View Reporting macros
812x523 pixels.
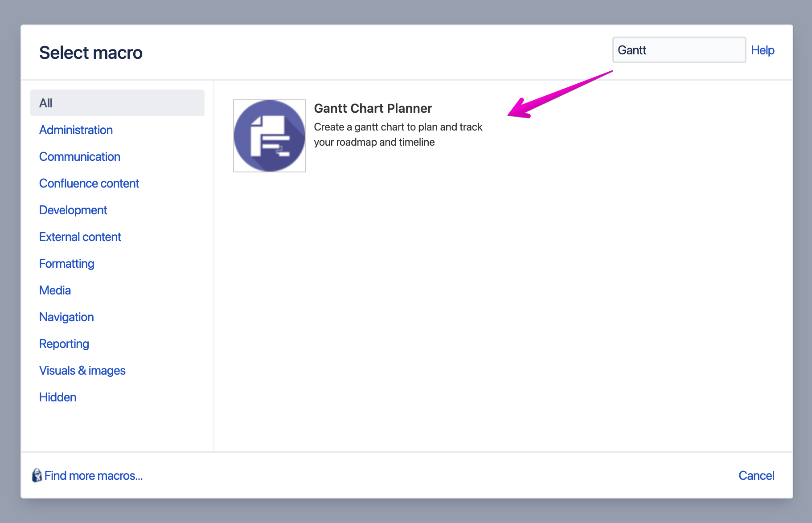[64, 344]
